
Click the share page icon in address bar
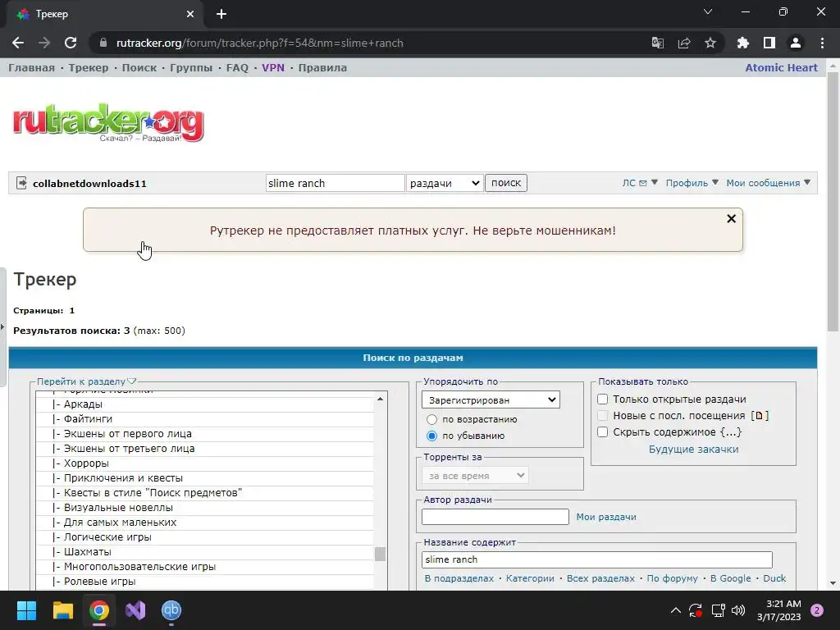[683, 43]
